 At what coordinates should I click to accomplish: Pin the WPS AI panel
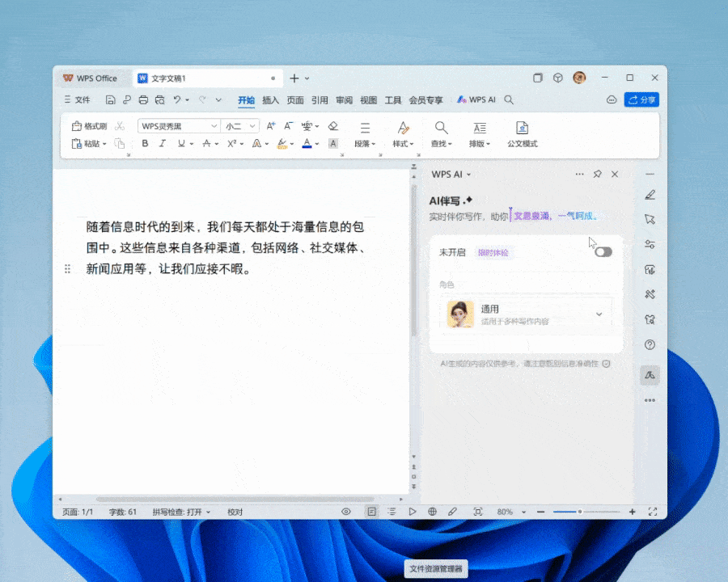click(597, 174)
